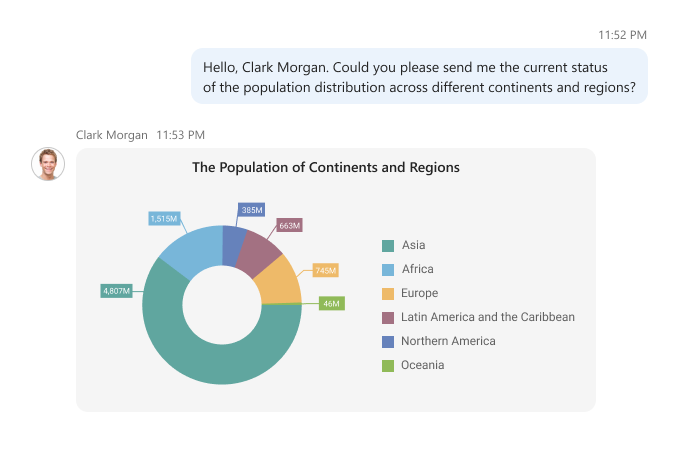The width and height of the screenshot is (680, 460).
Task: Hide the Africa series via legend label
Action: pos(418,269)
